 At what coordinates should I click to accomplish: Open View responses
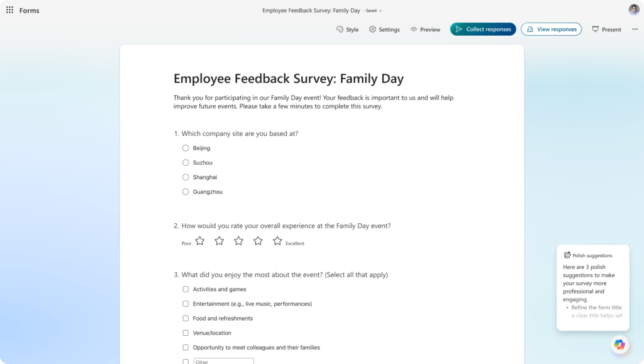point(551,29)
